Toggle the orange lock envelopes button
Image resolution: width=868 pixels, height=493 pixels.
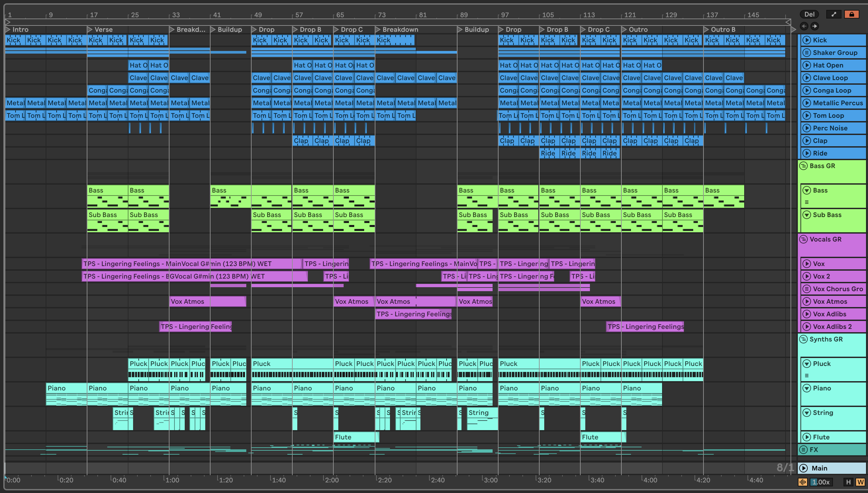[851, 14]
